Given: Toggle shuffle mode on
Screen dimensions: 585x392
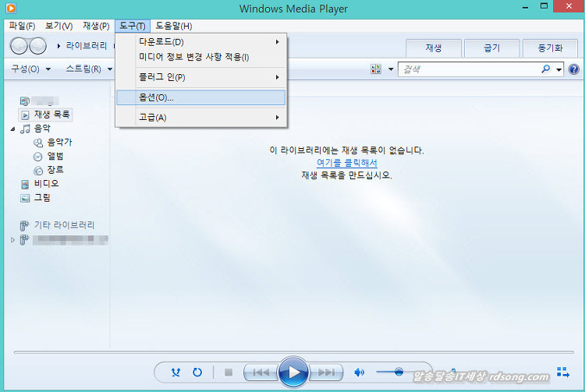Looking at the screenshot, I should [x=177, y=373].
